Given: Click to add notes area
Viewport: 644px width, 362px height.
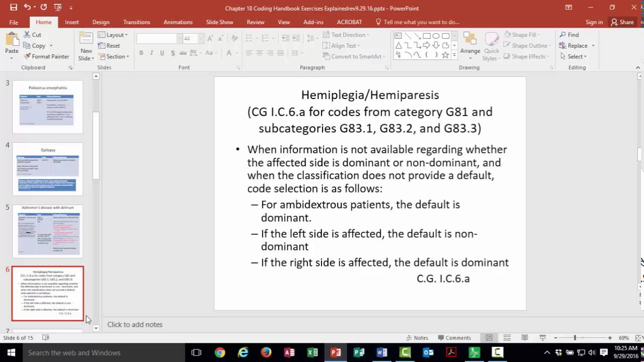Looking at the screenshot, I should click(135, 324).
